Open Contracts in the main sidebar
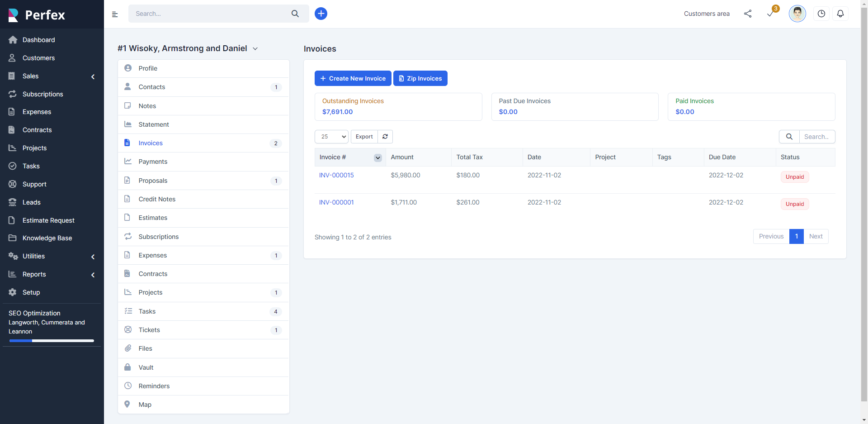The height and width of the screenshot is (424, 868). (52, 130)
